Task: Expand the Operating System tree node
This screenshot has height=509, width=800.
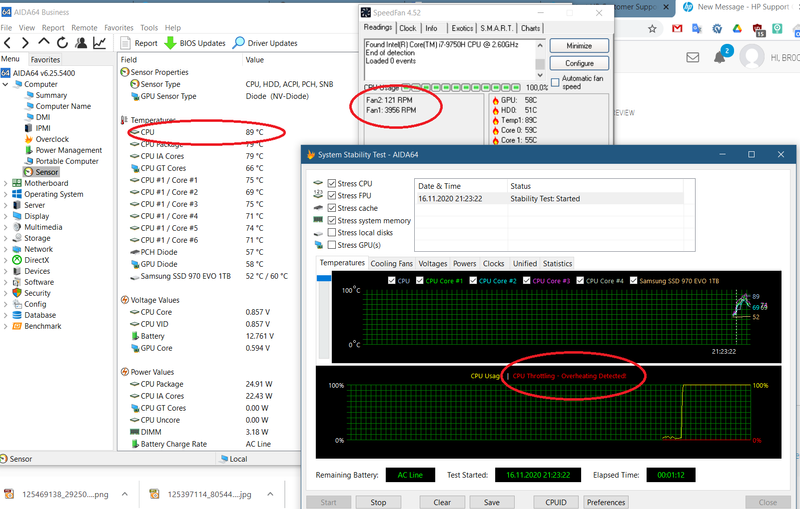Action: pyautogui.click(x=6, y=194)
